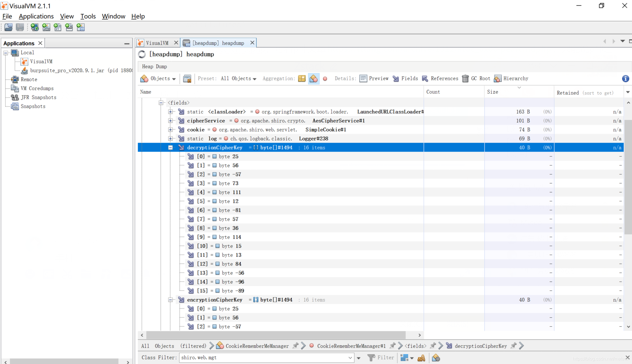The height and width of the screenshot is (364, 632).
Task: Toggle the Preview details view
Action: pos(374,78)
